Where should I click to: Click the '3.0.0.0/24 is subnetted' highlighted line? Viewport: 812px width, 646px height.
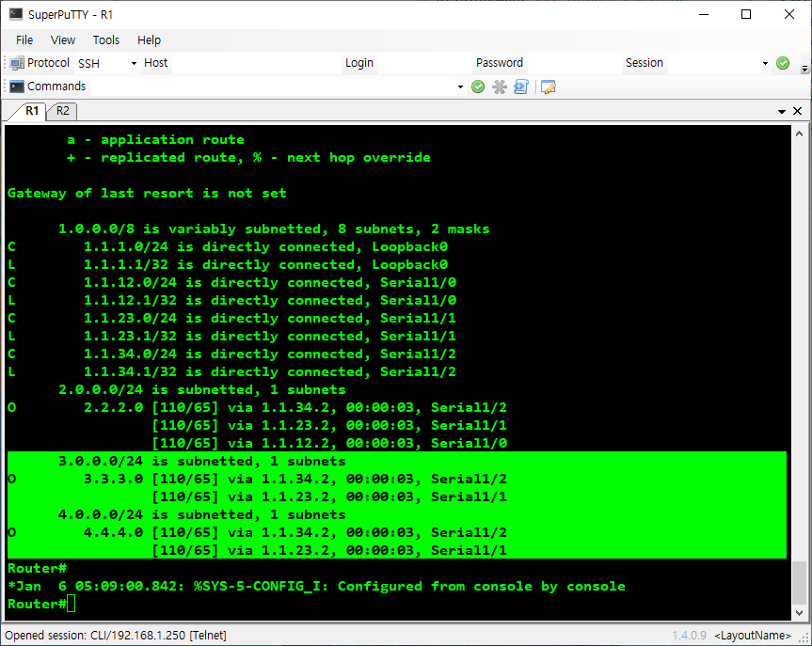coord(201,461)
